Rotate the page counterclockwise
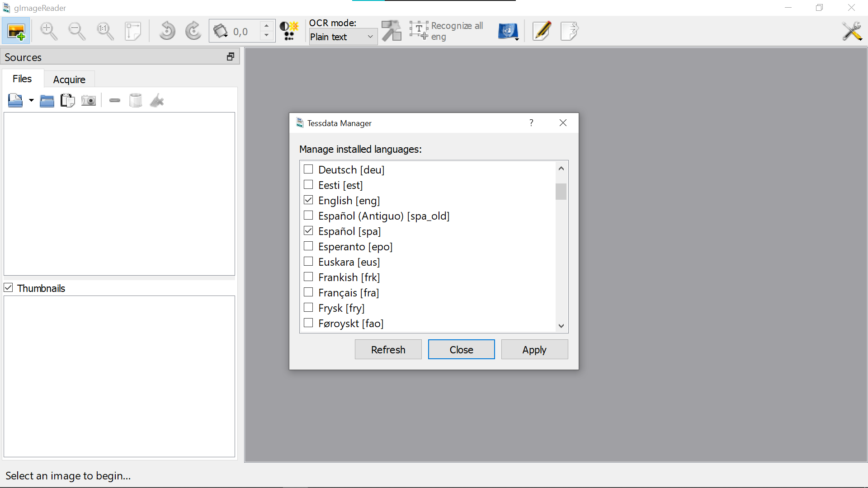 pyautogui.click(x=167, y=31)
